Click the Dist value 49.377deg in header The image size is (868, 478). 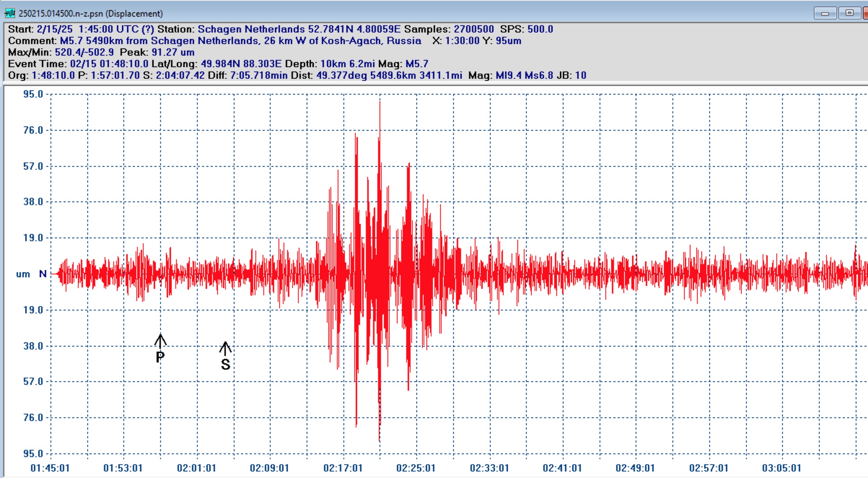(342, 75)
